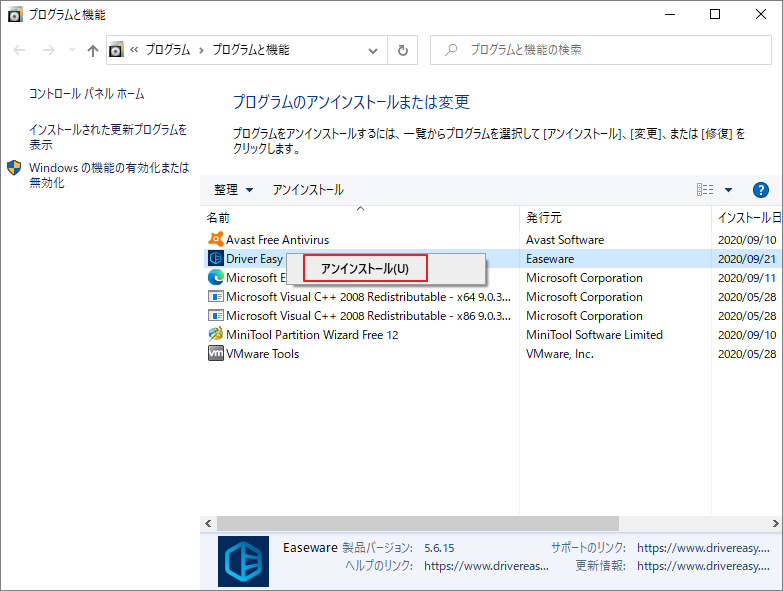Click the Driver Easy program icon
Image resolution: width=783 pixels, height=591 pixels.
216,259
